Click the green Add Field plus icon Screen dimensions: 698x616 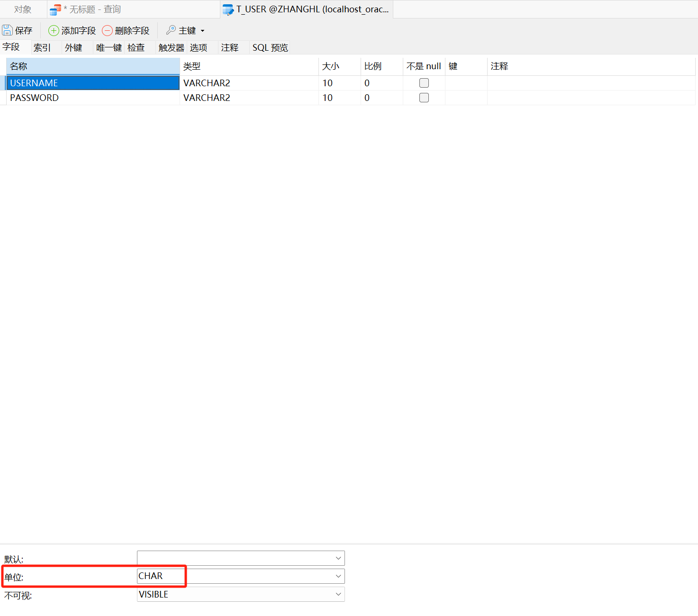pos(54,31)
